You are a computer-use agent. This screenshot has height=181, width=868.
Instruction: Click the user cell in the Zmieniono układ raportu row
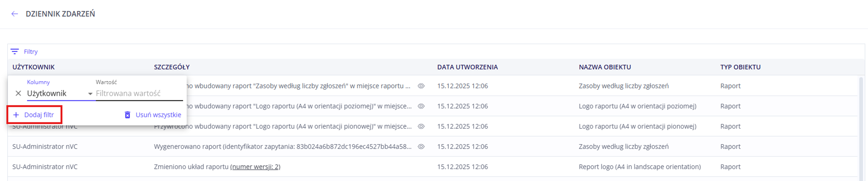pos(45,167)
